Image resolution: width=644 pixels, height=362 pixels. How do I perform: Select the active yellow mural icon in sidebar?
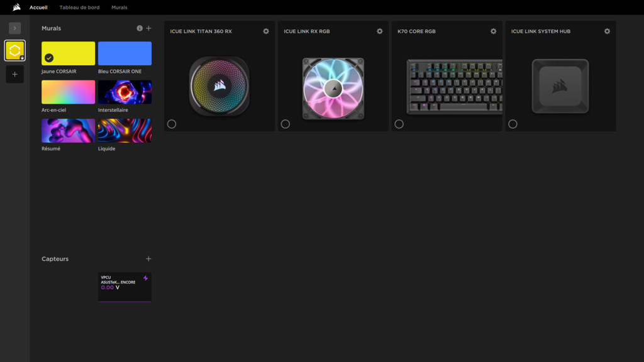tap(14, 50)
